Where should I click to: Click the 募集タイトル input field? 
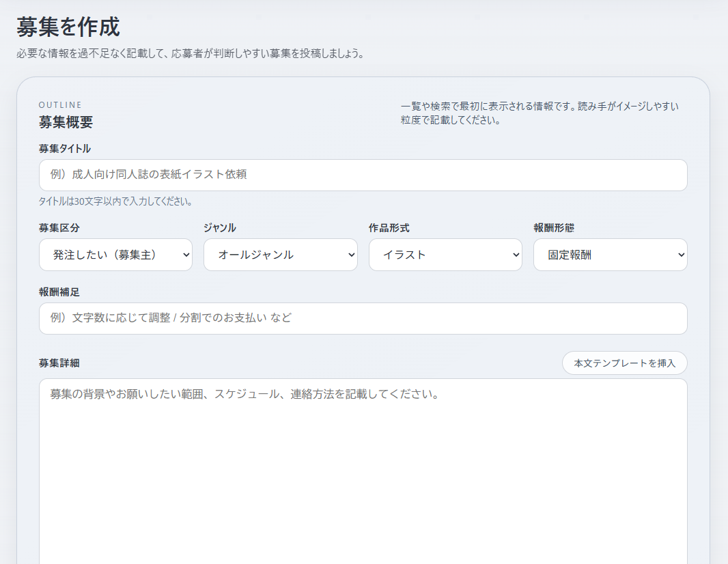click(363, 175)
